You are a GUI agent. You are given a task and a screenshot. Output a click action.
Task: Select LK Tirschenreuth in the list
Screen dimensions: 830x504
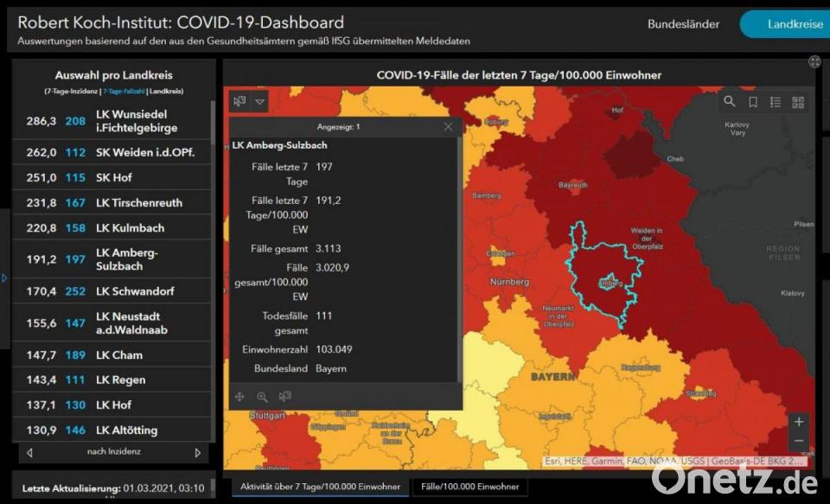tap(112, 203)
